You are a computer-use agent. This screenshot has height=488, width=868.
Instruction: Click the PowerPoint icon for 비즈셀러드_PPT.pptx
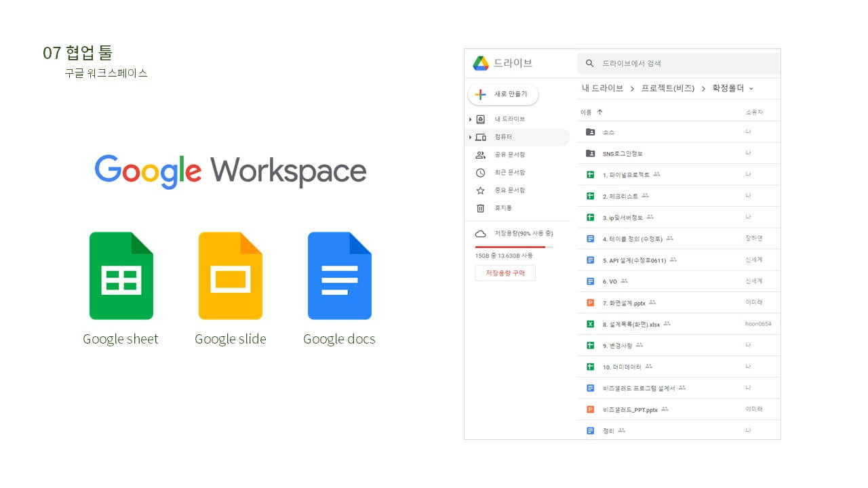[590, 409]
